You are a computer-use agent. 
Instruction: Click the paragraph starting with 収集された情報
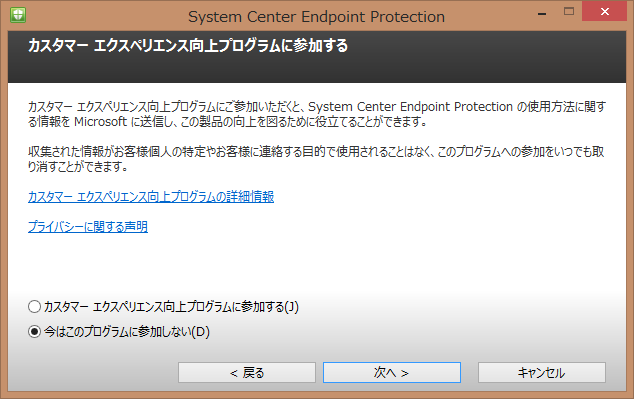coord(316,159)
